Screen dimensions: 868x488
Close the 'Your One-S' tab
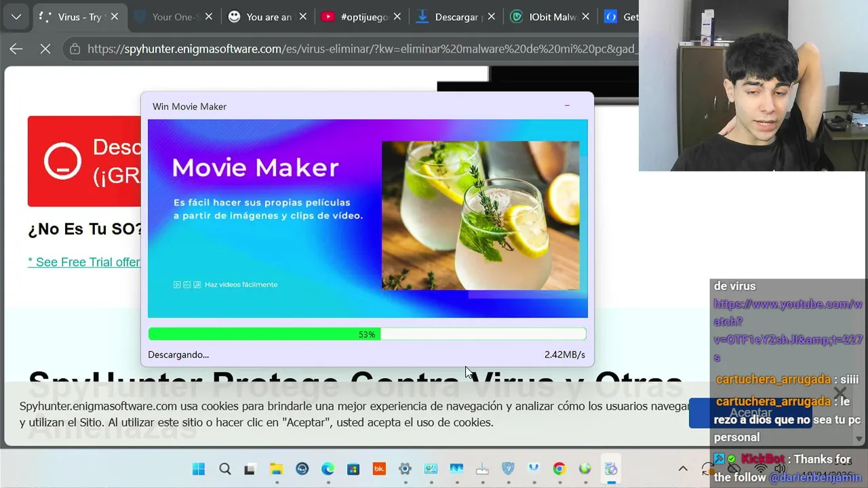pyautogui.click(x=208, y=17)
